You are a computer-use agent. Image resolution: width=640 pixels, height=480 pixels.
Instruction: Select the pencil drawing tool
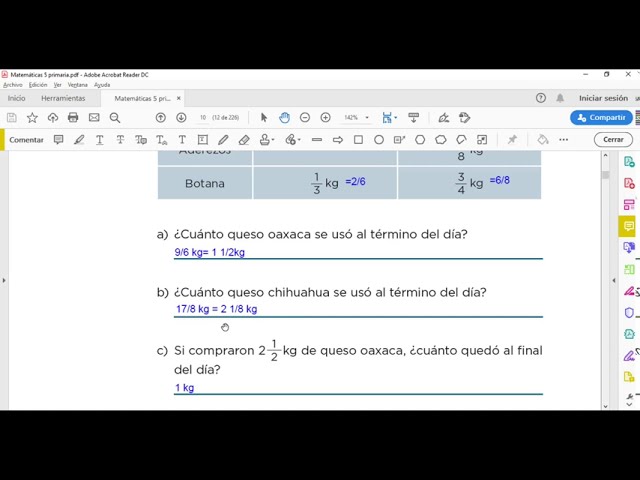(x=223, y=140)
